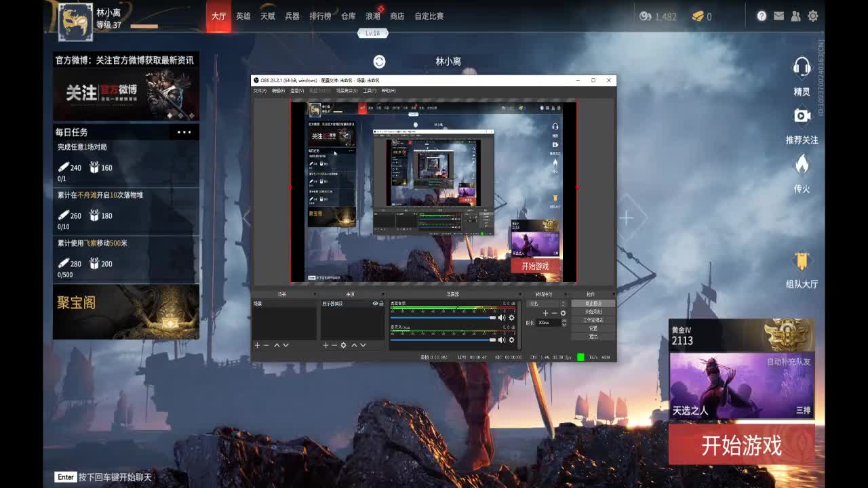
Task: Open the friends list icon
Action: coord(795,16)
